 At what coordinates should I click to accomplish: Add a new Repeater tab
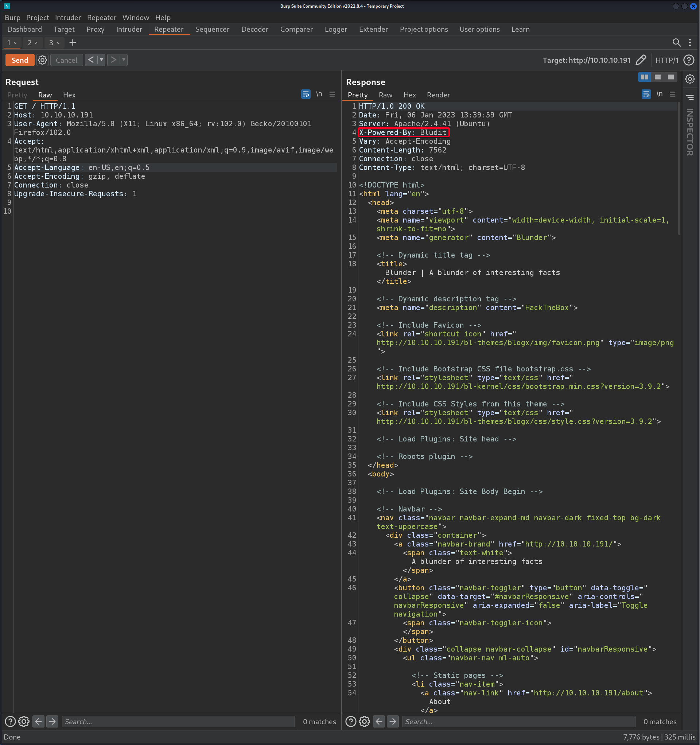pos(73,43)
